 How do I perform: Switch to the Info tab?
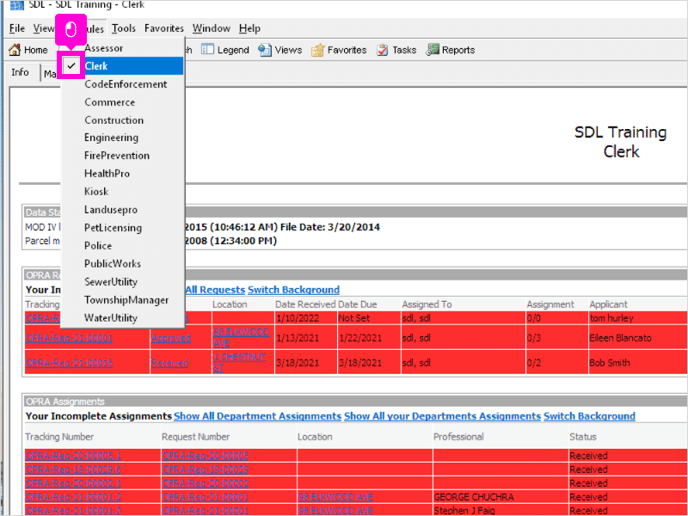tap(20, 72)
